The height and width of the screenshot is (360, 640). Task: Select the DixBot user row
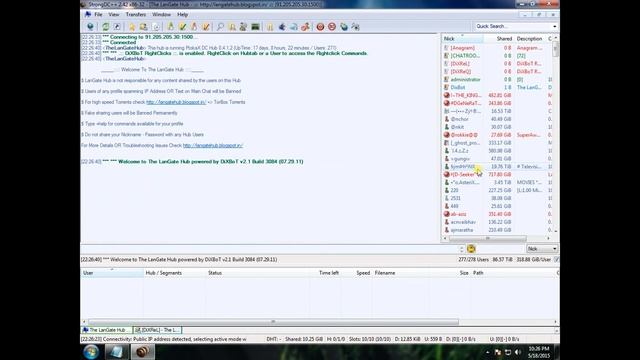point(496,87)
